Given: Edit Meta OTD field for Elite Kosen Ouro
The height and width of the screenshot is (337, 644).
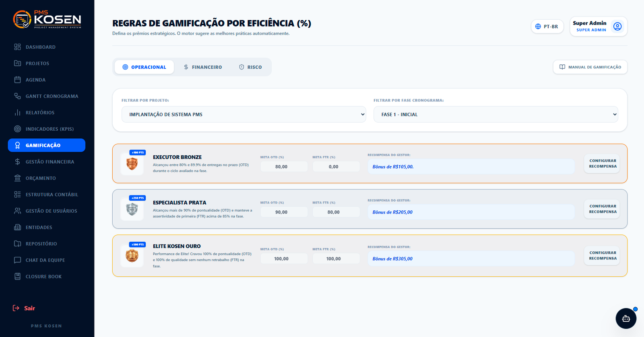Looking at the screenshot, I should [284, 259].
